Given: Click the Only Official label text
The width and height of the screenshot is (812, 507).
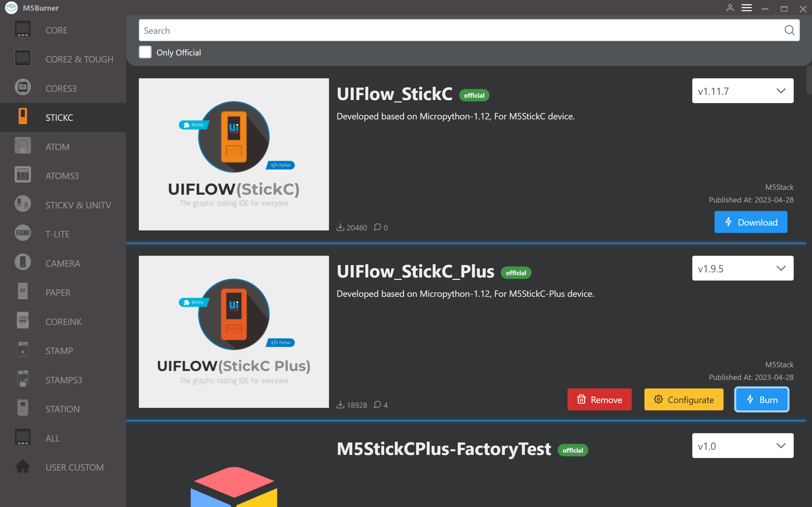Looking at the screenshot, I should point(178,53).
